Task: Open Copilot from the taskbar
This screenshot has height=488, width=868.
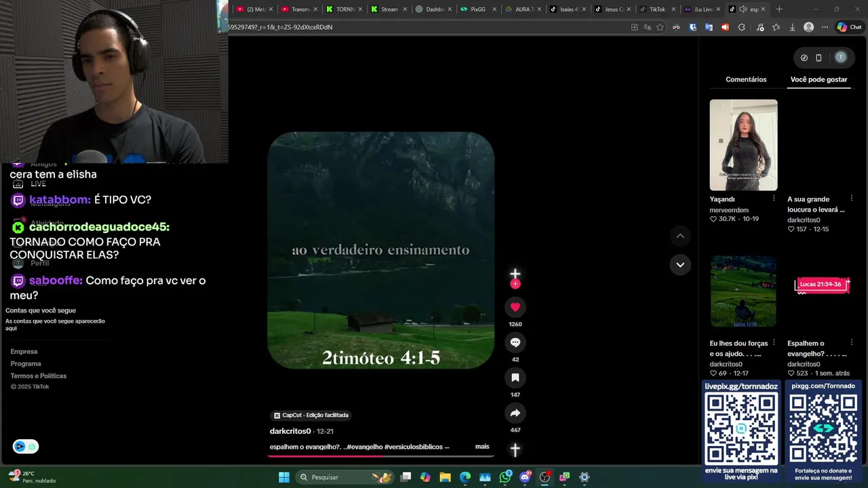Action: (425, 477)
